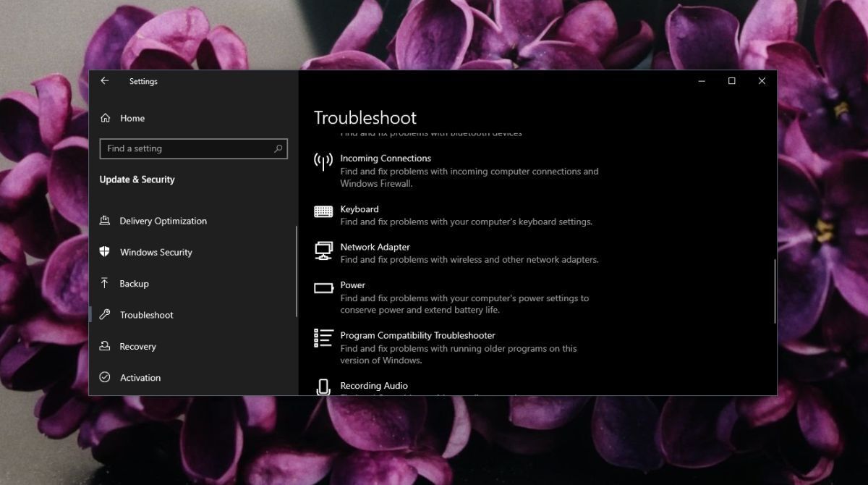This screenshot has width=868, height=485.
Task: Click the Activation checkmark icon
Action: pyautogui.click(x=106, y=377)
